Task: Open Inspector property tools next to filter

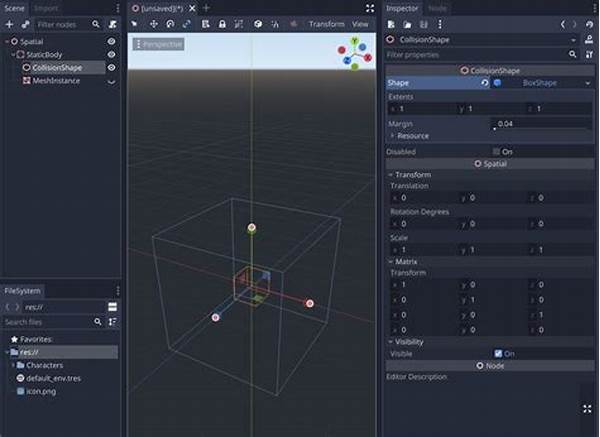Action: point(589,55)
